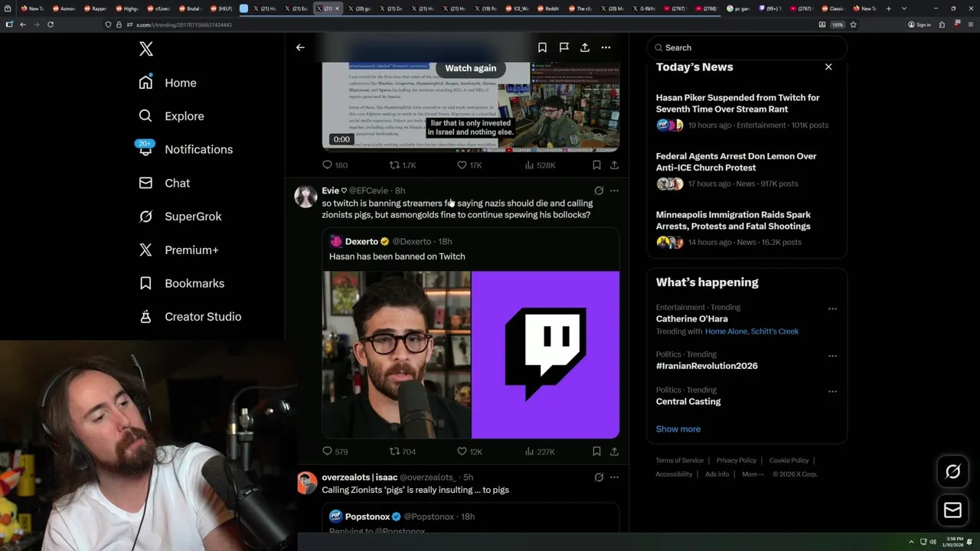Click Show more under What's happening
This screenshot has height=551, width=980.
pos(678,429)
